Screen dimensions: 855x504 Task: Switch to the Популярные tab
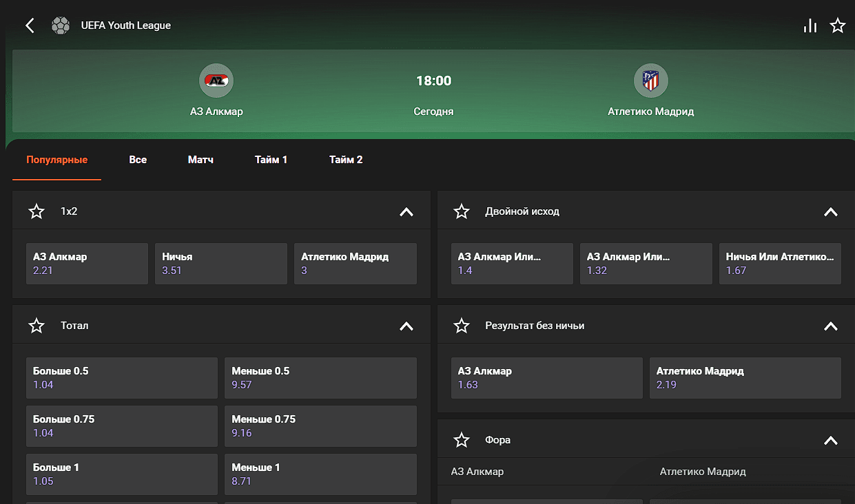tap(57, 160)
